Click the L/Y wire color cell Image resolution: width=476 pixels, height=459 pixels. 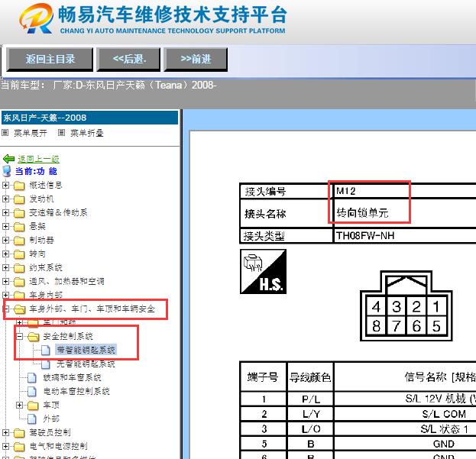coord(310,414)
